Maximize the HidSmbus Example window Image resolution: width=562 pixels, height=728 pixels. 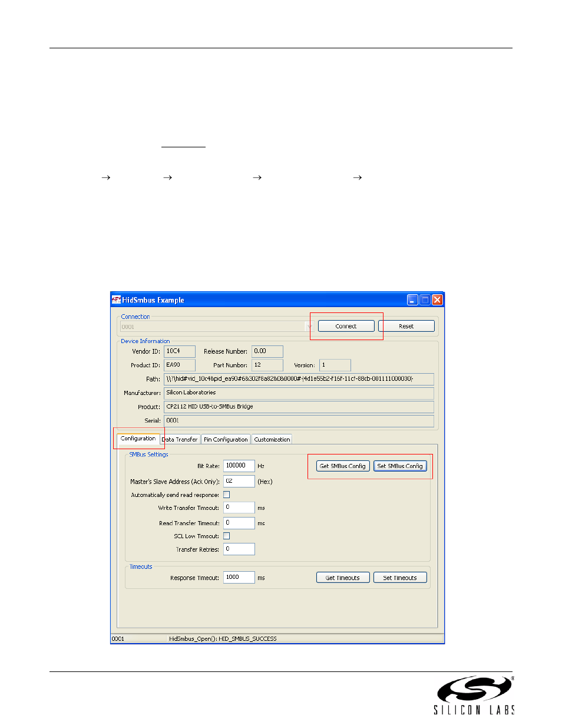click(425, 299)
